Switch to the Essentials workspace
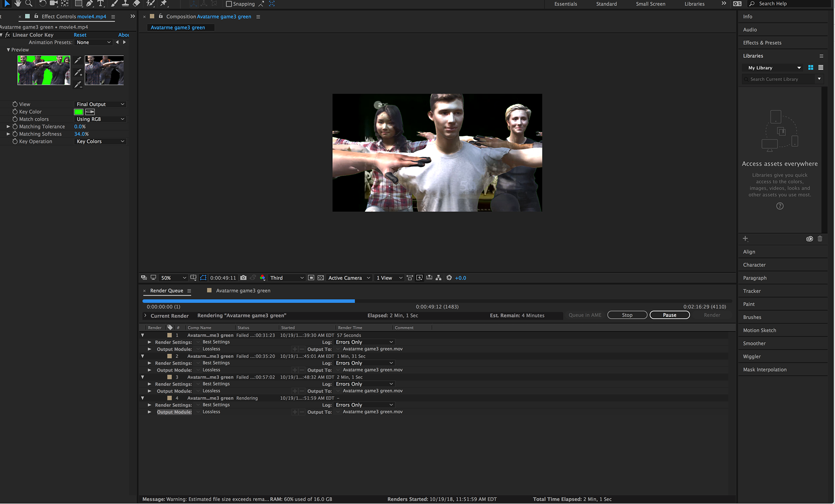The height and width of the screenshot is (504, 835). 565,4
